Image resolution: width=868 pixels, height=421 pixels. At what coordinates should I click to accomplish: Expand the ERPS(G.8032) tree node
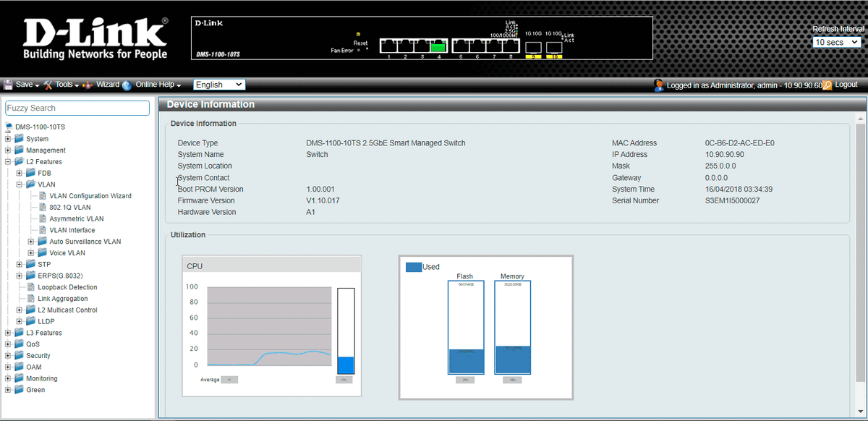20,276
